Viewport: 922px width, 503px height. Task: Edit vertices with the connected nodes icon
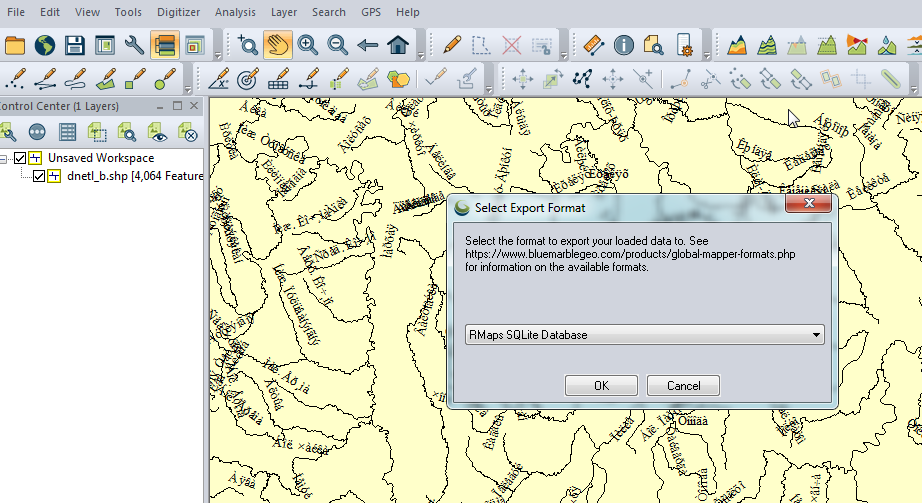[582, 79]
